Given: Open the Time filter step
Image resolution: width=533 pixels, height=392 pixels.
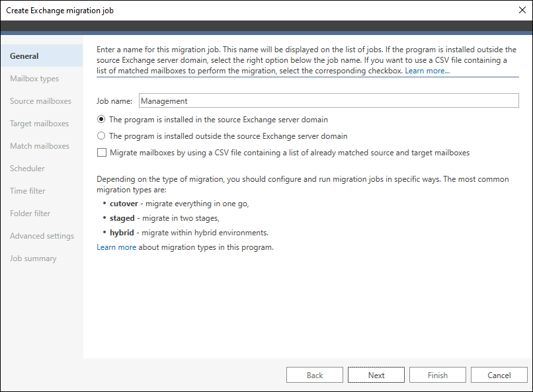Looking at the screenshot, I should click(28, 190).
